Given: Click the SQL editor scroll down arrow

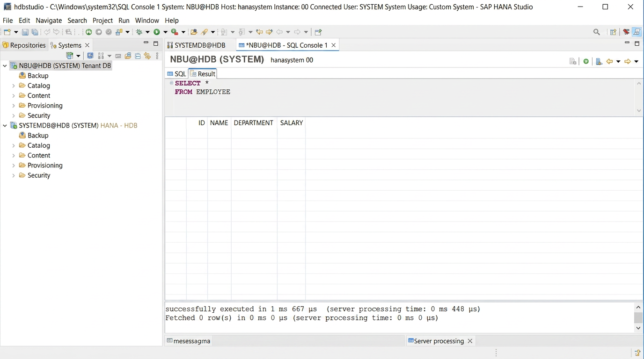Looking at the screenshot, I should [x=639, y=111].
